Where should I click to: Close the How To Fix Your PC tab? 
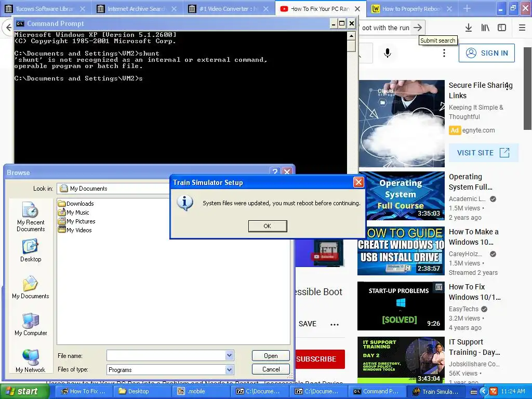pos(357,9)
